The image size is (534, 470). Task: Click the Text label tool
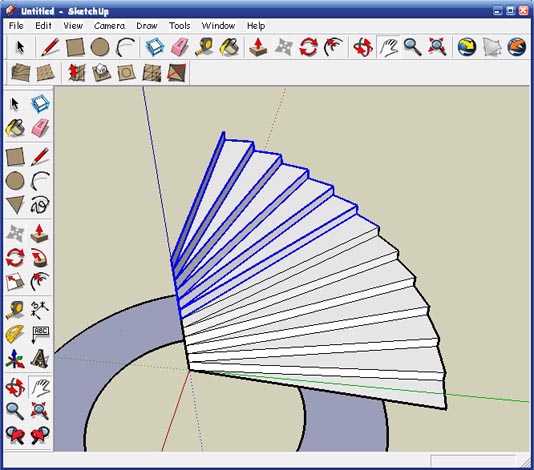40,334
